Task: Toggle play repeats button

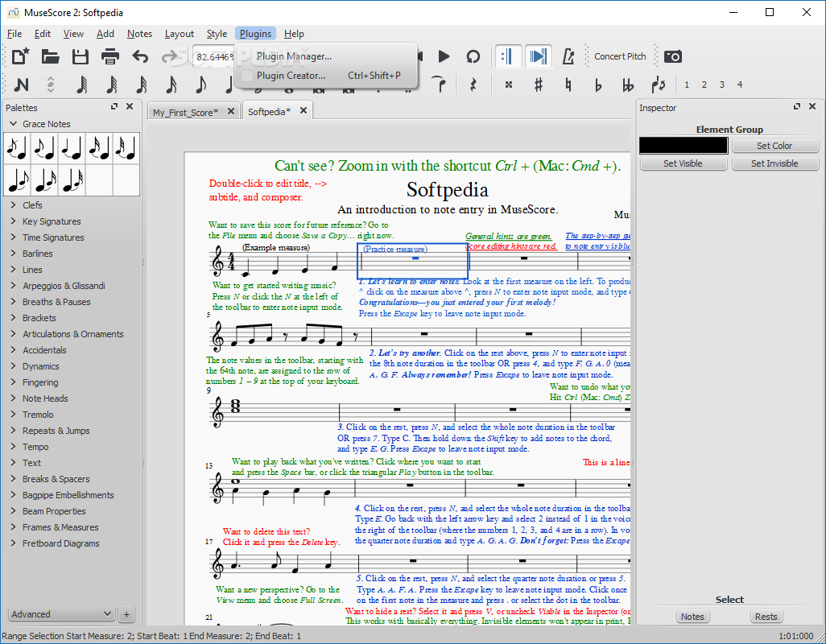Action: point(508,56)
